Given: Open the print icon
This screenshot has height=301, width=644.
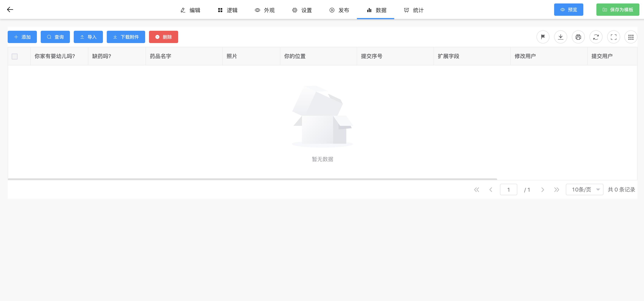Looking at the screenshot, I should pos(578,37).
